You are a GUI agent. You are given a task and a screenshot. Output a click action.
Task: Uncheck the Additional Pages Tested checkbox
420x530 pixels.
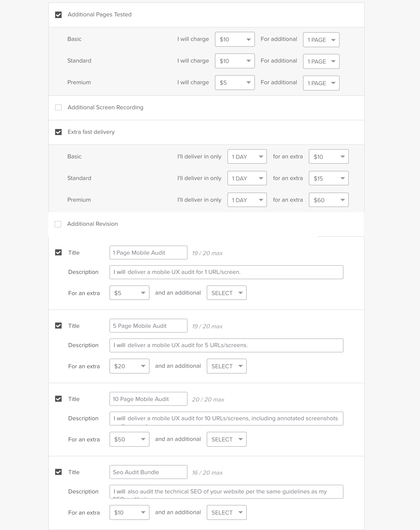coord(58,15)
